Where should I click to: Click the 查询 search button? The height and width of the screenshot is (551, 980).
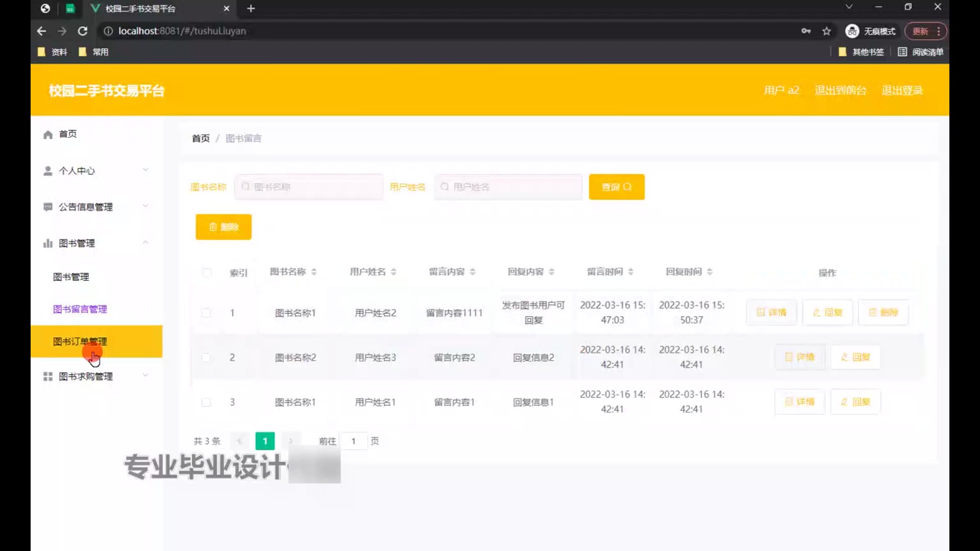click(x=616, y=187)
